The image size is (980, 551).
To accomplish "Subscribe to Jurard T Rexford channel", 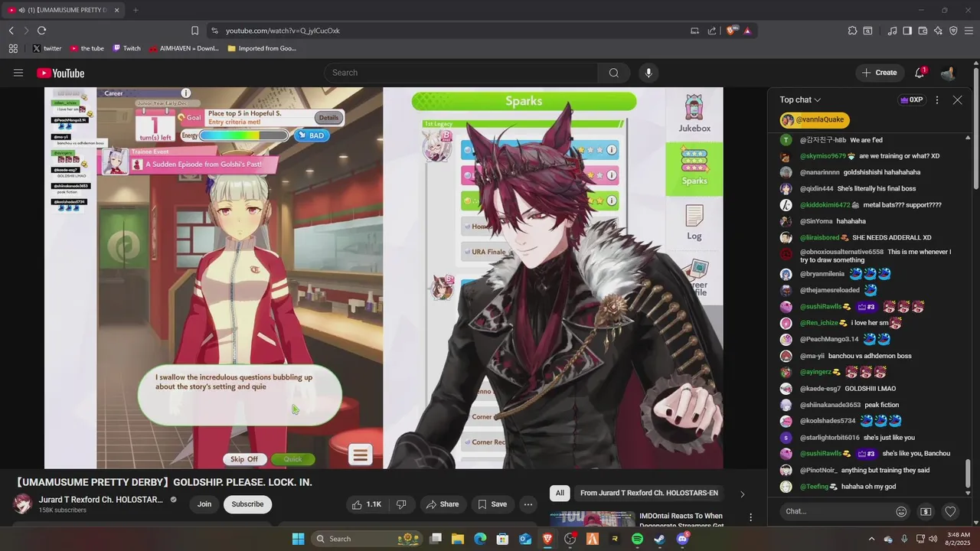I will coord(247,504).
